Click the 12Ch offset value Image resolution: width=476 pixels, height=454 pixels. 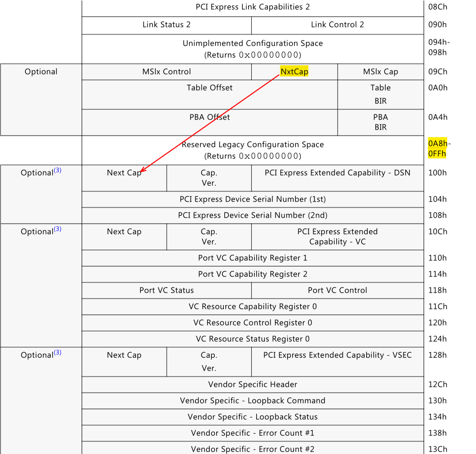438,385
